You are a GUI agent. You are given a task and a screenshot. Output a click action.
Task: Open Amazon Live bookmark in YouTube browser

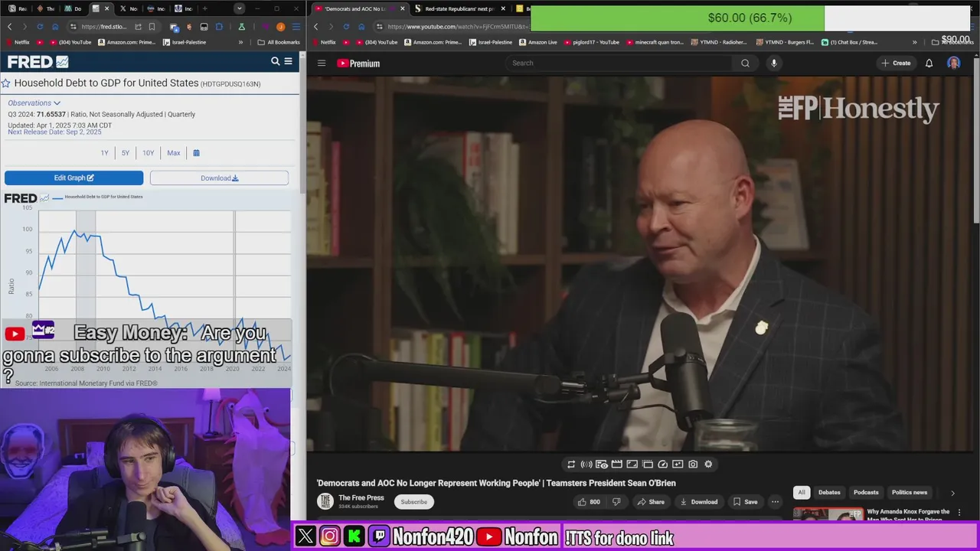pyautogui.click(x=538, y=42)
